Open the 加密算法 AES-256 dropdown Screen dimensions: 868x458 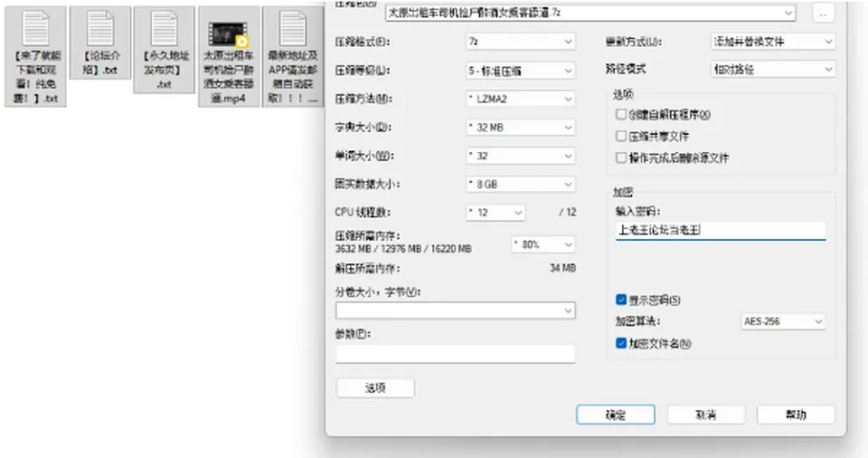coord(783,321)
